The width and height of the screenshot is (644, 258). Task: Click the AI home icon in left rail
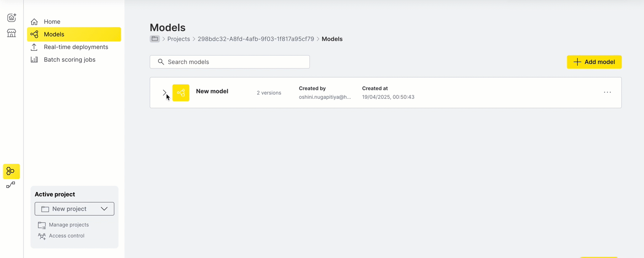point(11,17)
